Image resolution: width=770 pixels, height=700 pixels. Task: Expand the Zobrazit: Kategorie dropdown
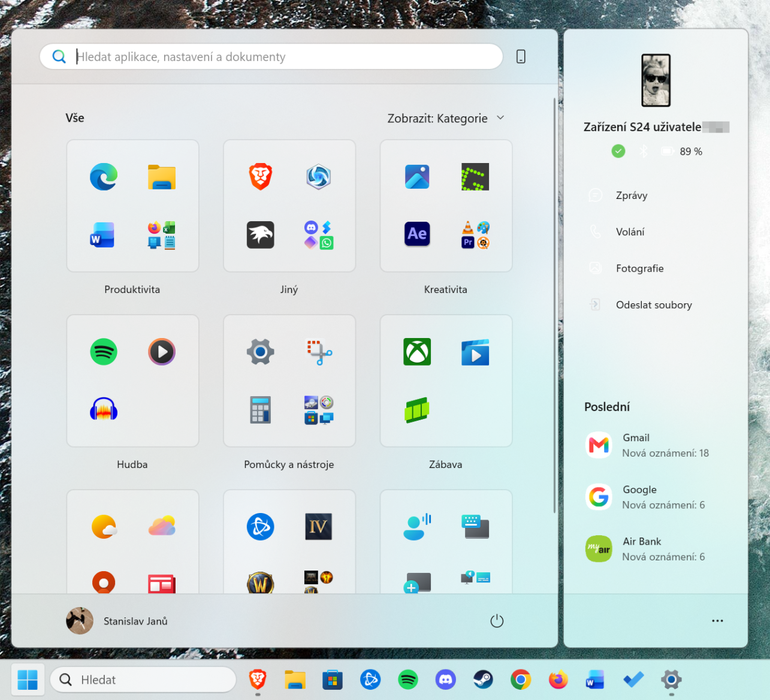pyautogui.click(x=446, y=118)
